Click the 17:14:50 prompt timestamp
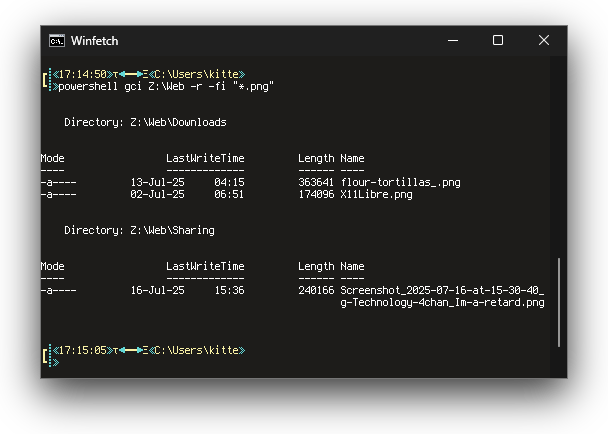Screen dimensions: 608x434 click(83, 74)
